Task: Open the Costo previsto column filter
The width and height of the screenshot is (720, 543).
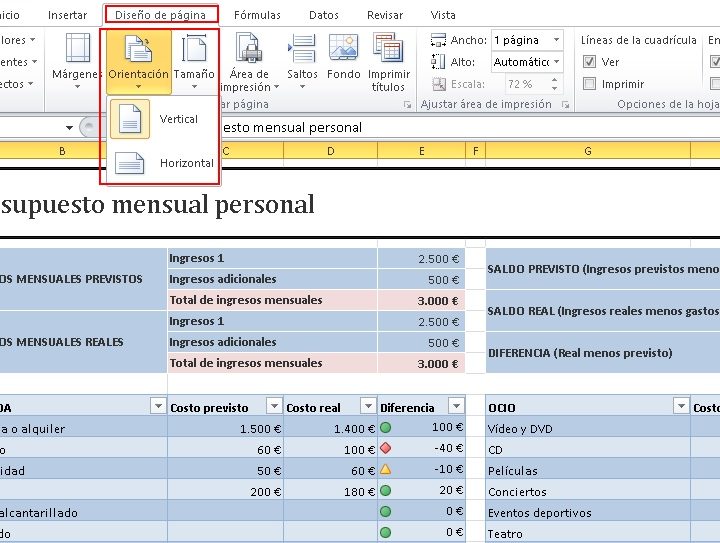Action: (273, 406)
